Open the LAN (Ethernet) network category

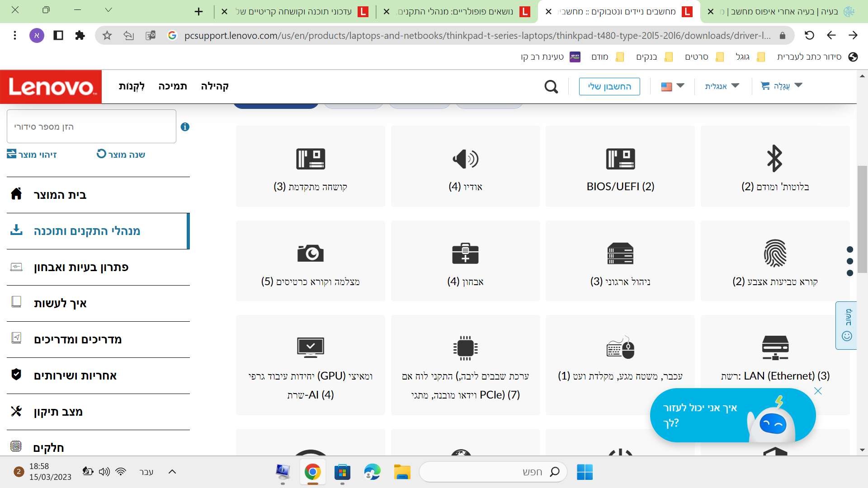[775, 365]
